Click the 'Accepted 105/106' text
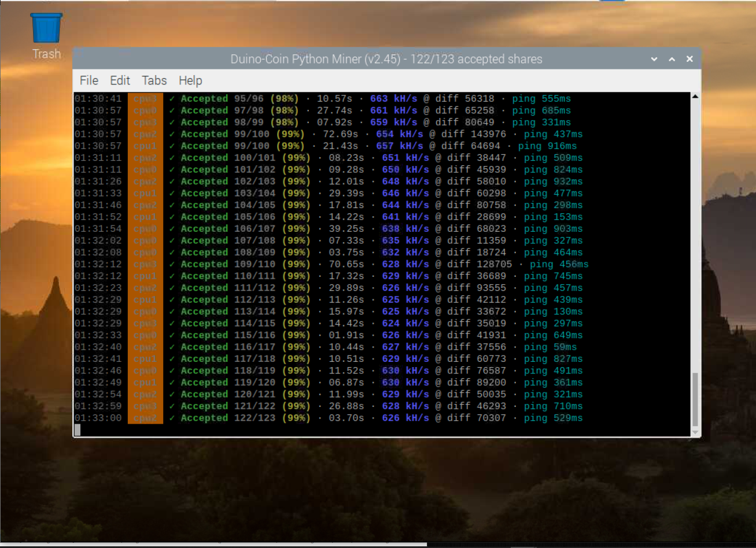756x548 pixels. click(228, 217)
